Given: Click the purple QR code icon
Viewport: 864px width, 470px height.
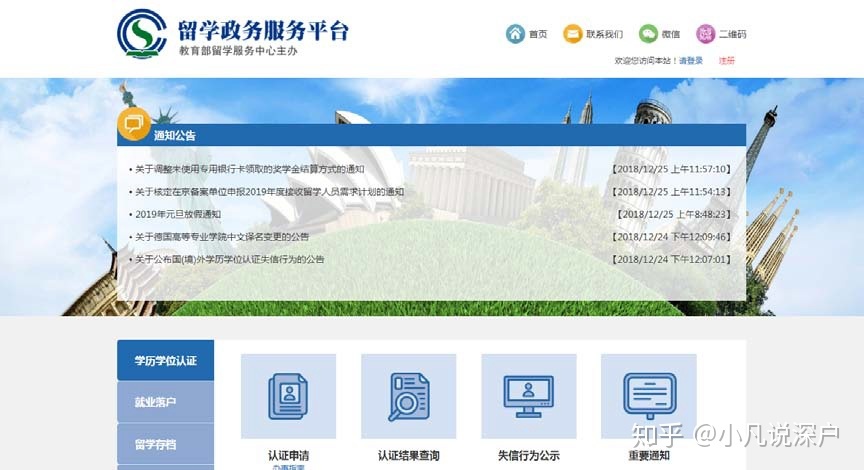Looking at the screenshot, I should pyautogui.click(x=705, y=34).
